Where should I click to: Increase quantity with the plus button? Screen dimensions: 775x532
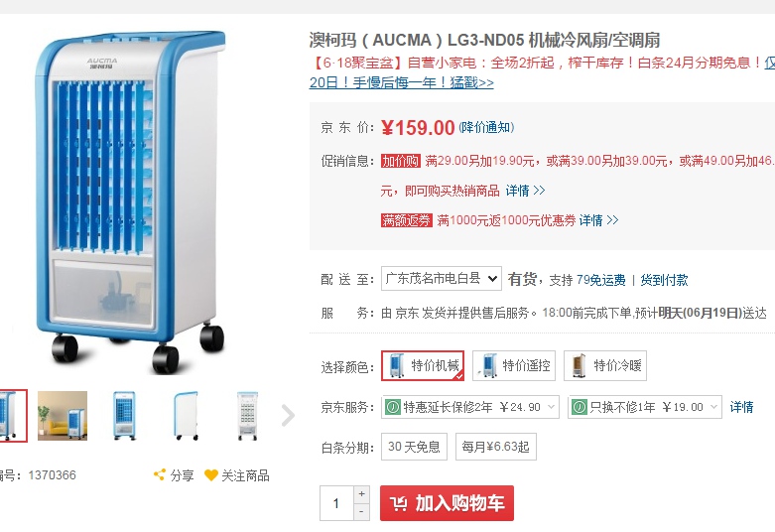[361, 494]
